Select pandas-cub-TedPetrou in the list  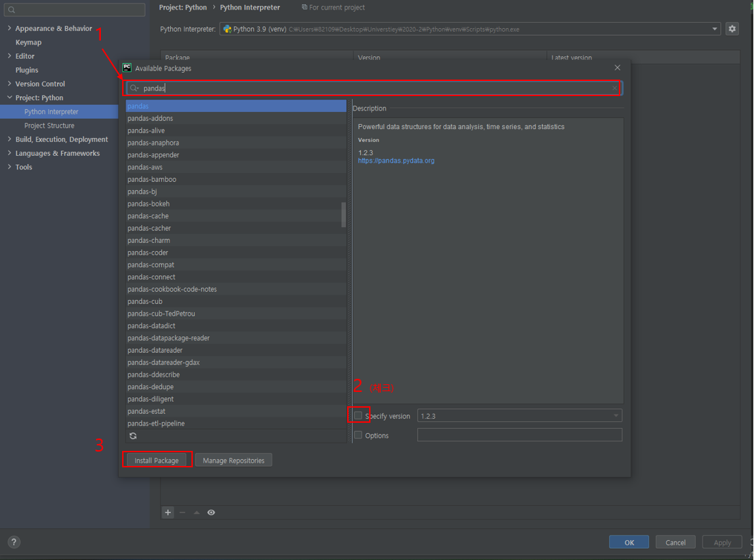[x=235, y=314]
